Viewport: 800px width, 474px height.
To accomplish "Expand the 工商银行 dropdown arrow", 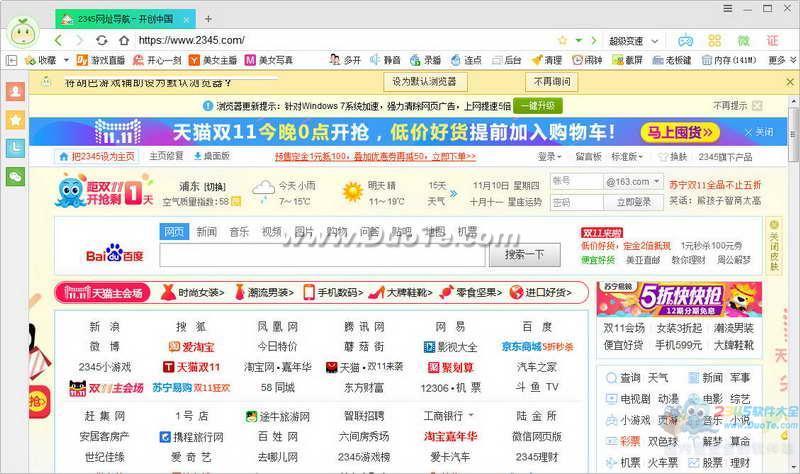I will [470, 415].
